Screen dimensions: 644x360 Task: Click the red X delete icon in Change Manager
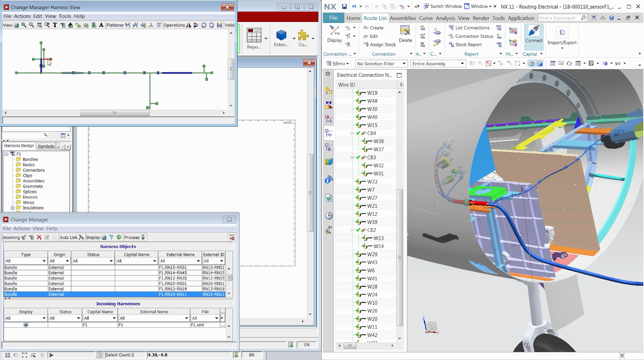39,237
